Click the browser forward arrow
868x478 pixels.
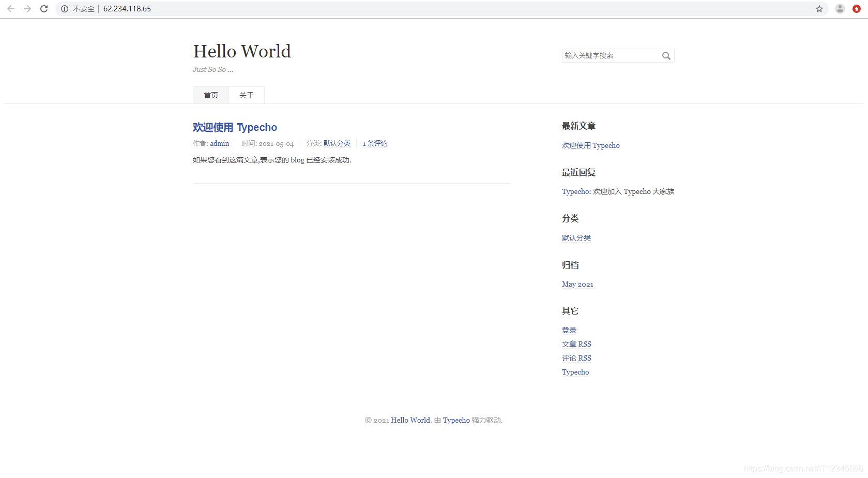(27, 9)
